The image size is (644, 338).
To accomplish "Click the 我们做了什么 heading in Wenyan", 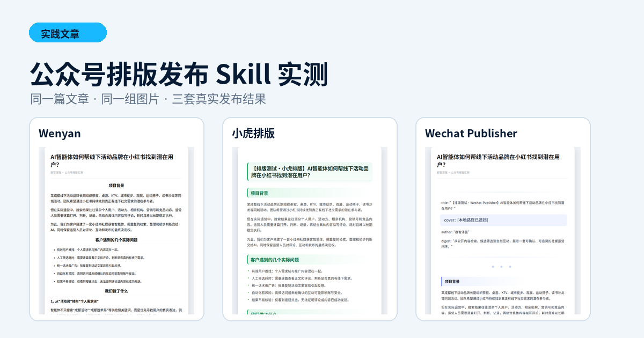I will pyautogui.click(x=116, y=291).
